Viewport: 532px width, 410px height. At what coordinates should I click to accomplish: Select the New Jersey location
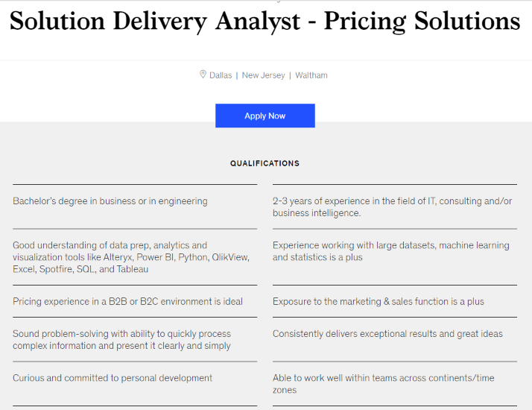[263, 75]
